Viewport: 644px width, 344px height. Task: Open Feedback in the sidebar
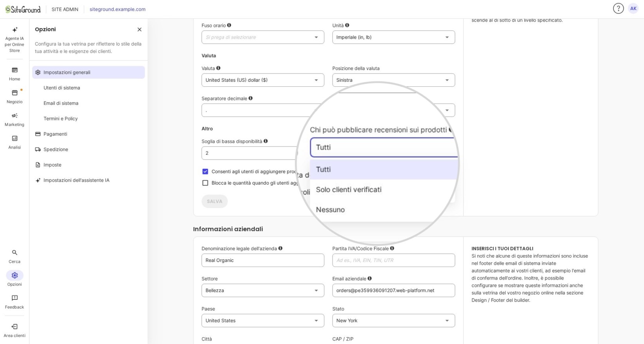tap(14, 302)
